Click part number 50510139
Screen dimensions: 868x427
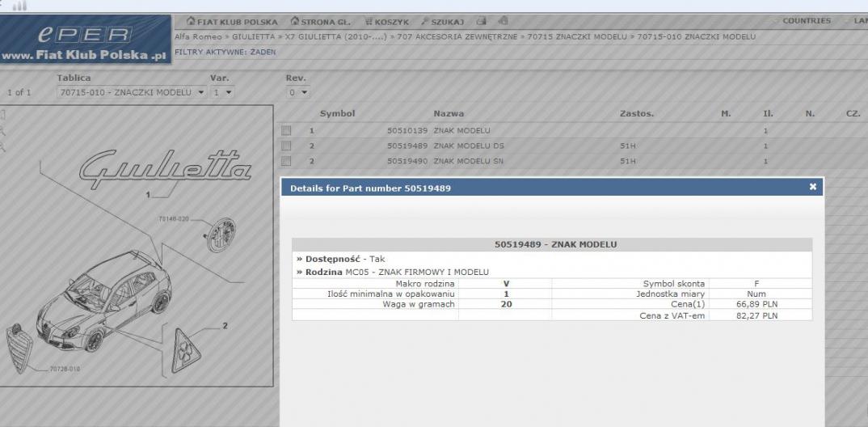pos(407,131)
